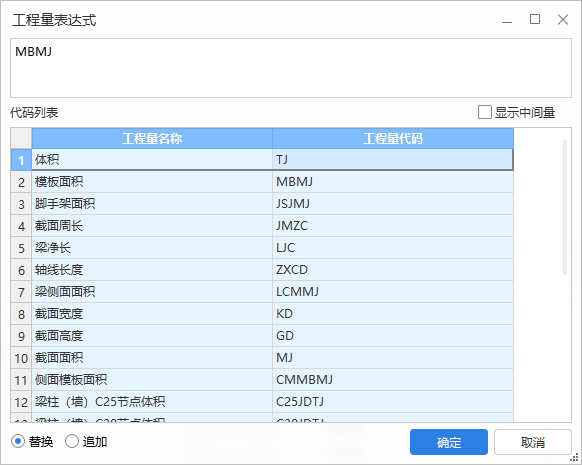Click the LCMMJ code cell
582x465 pixels.
pos(393,292)
